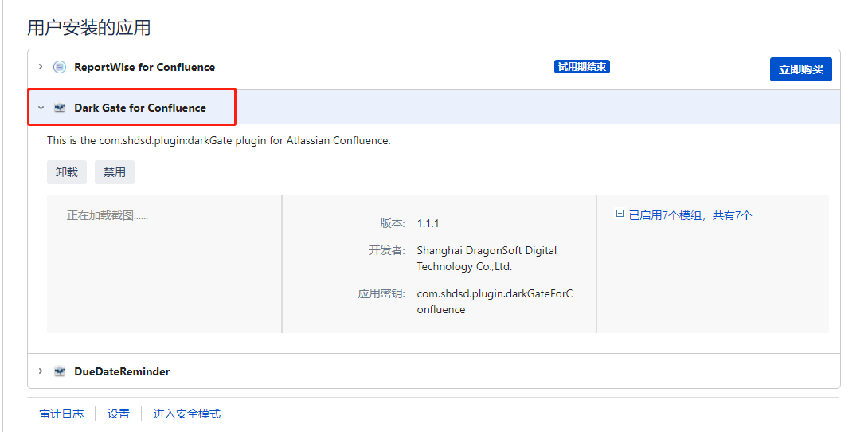The width and height of the screenshot is (868, 432).
Task: Click the ReportWise for Confluence app icon
Action: [x=59, y=67]
